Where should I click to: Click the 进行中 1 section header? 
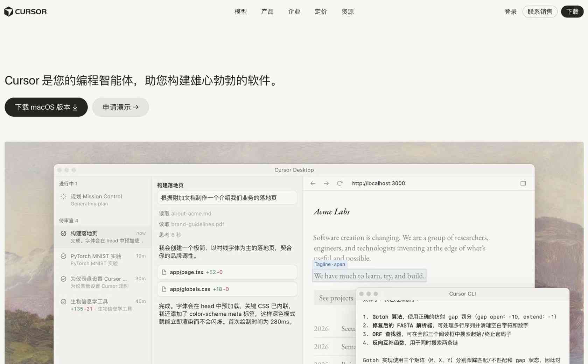[68, 184]
